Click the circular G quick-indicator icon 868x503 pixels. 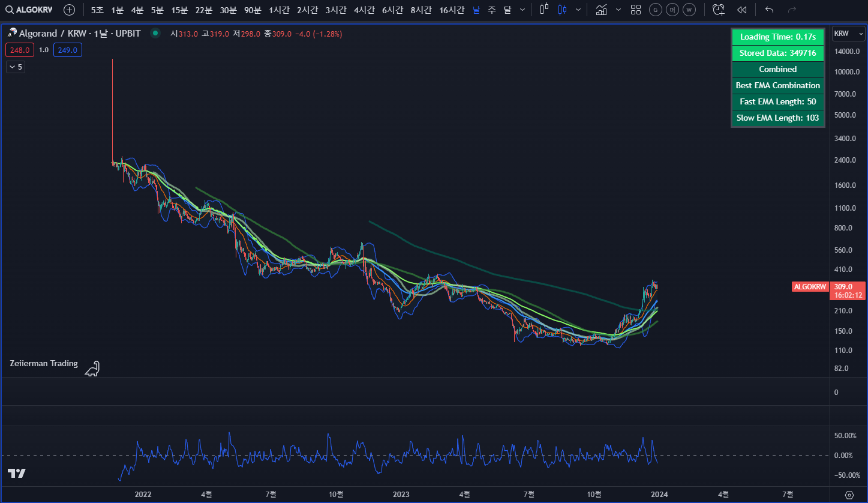[655, 10]
